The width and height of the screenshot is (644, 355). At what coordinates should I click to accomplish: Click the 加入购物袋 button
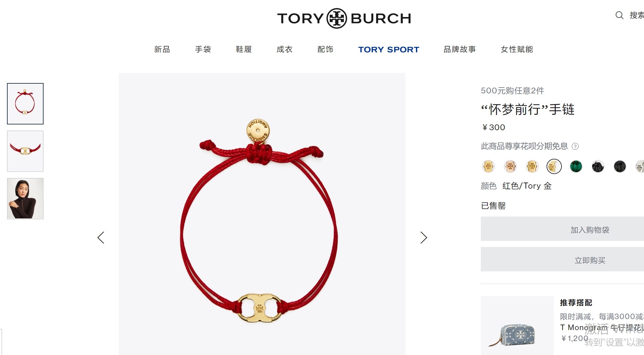pyautogui.click(x=562, y=229)
